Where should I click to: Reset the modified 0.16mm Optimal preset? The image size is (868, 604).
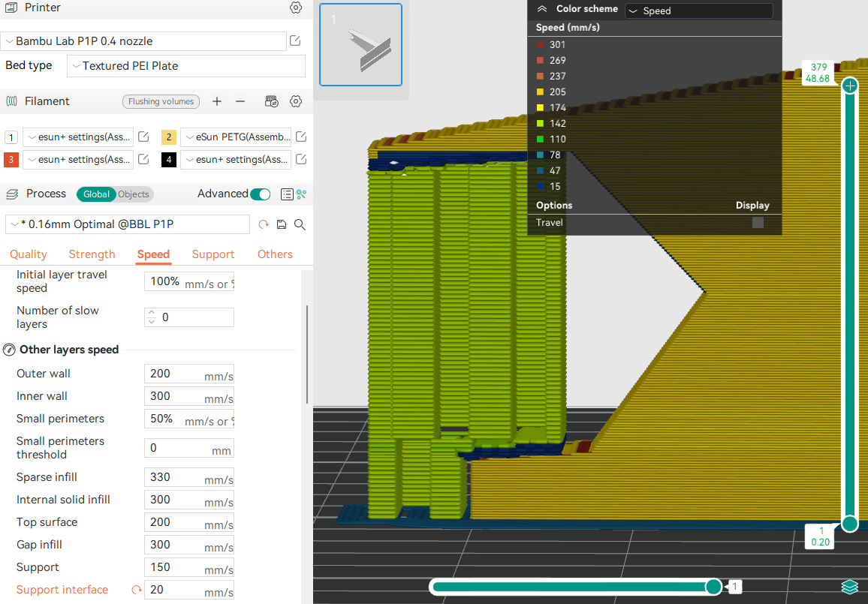pyautogui.click(x=264, y=224)
